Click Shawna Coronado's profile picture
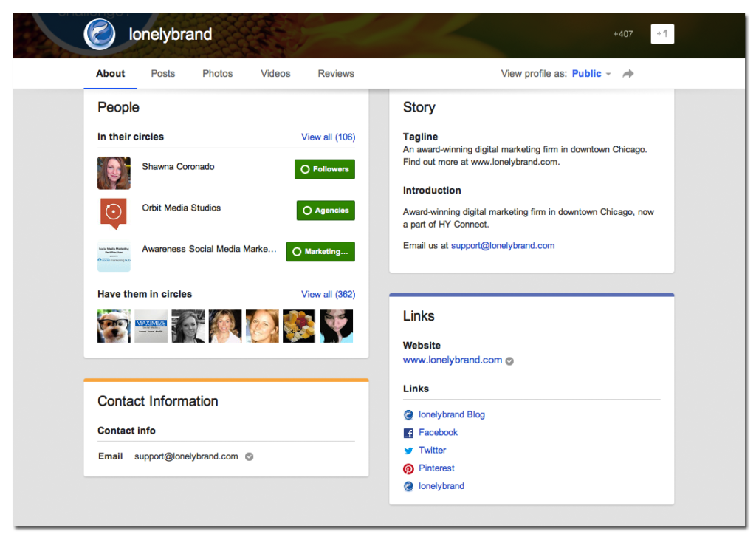 [x=113, y=172]
